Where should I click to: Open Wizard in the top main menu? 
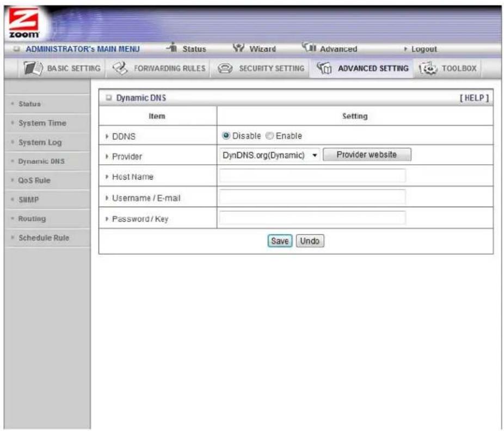262,49
